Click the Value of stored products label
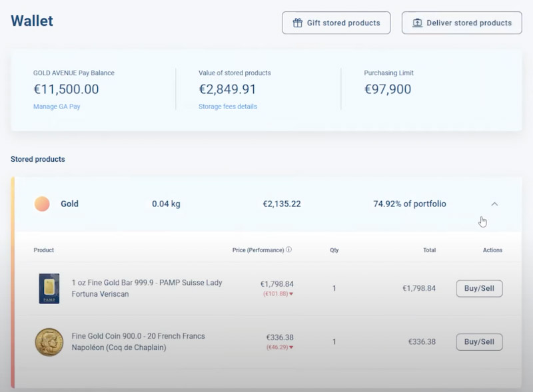 pyautogui.click(x=235, y=73)
